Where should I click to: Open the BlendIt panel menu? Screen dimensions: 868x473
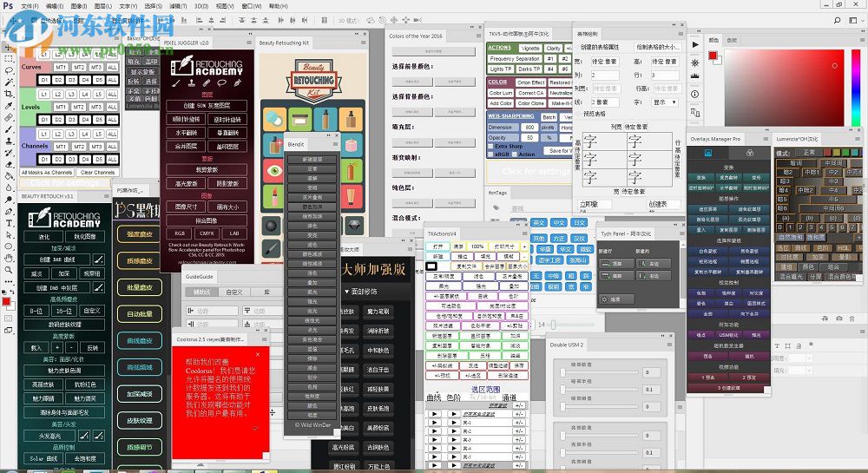[335, 144]
